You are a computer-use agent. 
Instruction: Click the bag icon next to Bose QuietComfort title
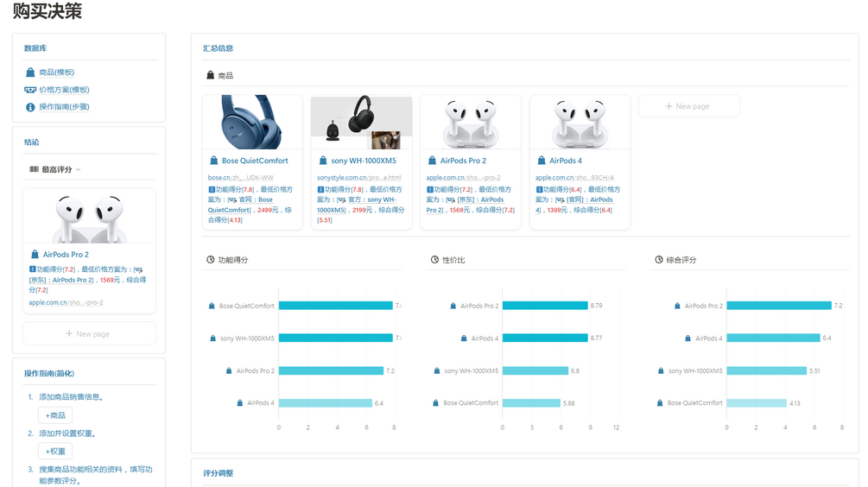213,161
